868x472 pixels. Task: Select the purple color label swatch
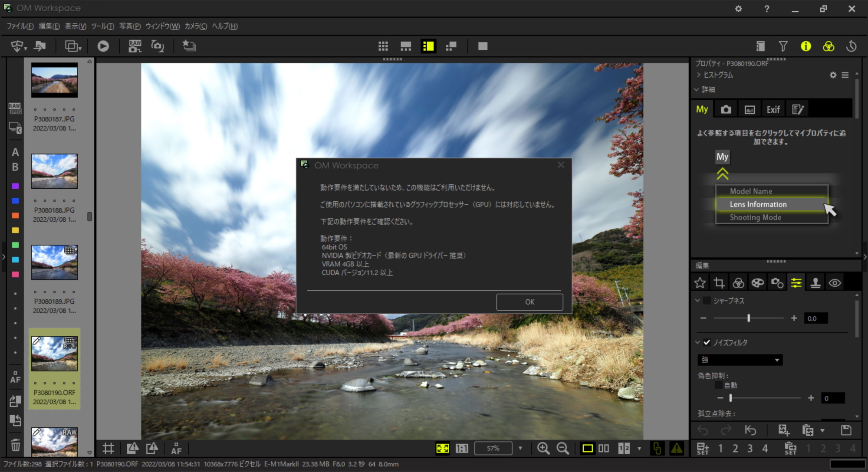(15, 186)
